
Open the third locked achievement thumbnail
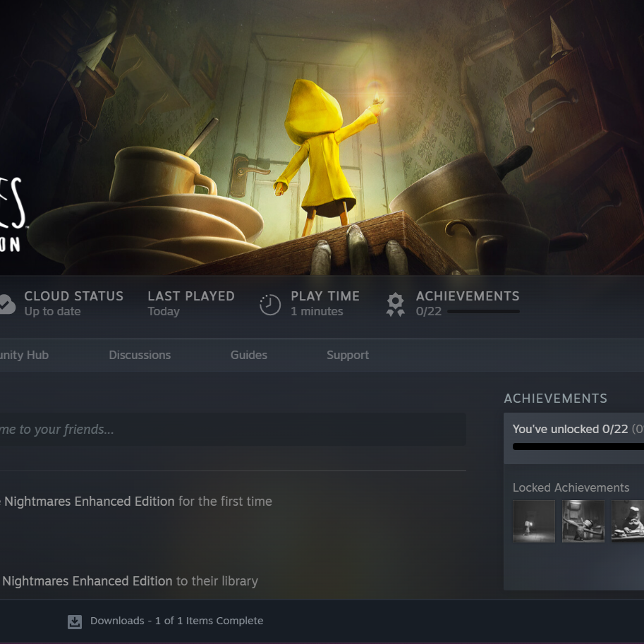(628, 521)
